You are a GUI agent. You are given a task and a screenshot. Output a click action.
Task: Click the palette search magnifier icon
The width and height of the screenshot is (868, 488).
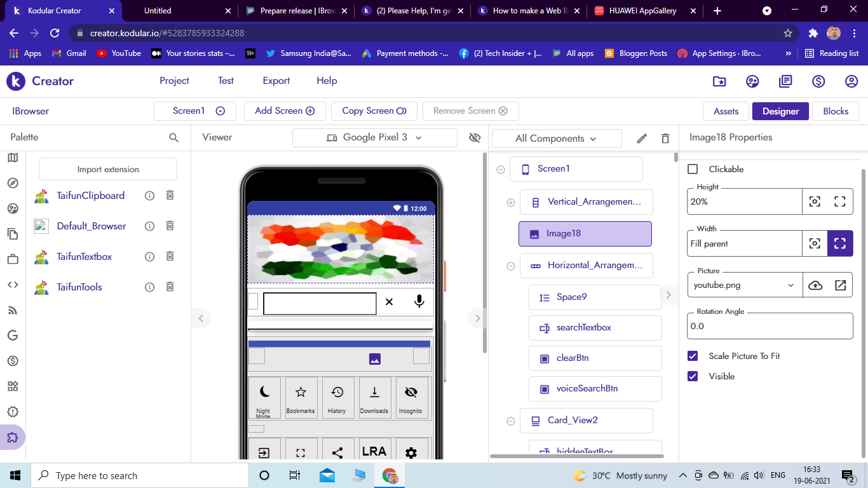pyautogui.click(x=173, y=137)
